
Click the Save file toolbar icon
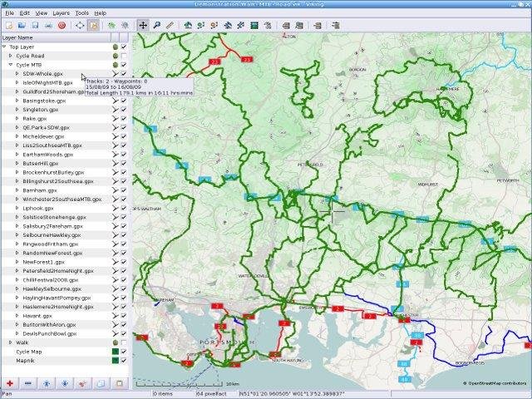pyautogui.click(x=35, y=26)
